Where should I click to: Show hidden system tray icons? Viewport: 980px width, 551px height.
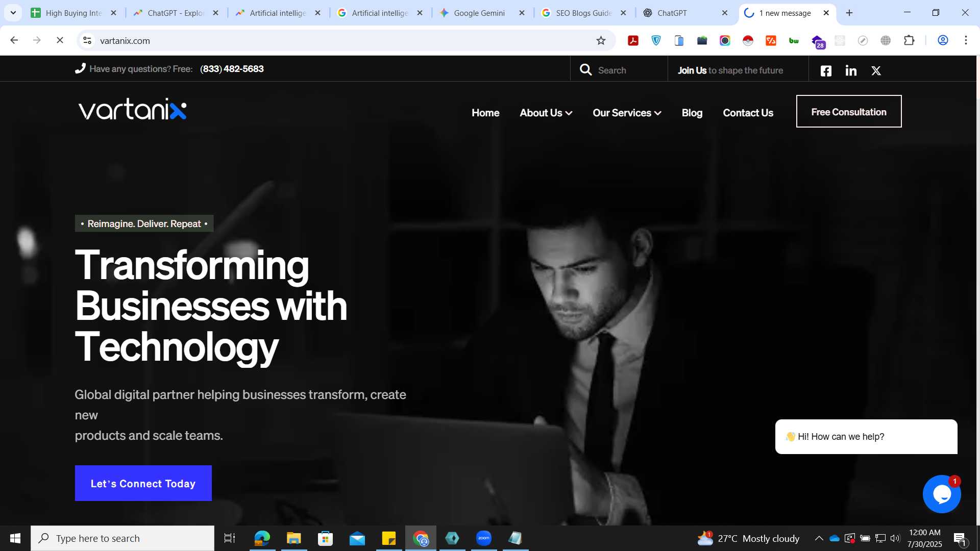tap(819, 538)
